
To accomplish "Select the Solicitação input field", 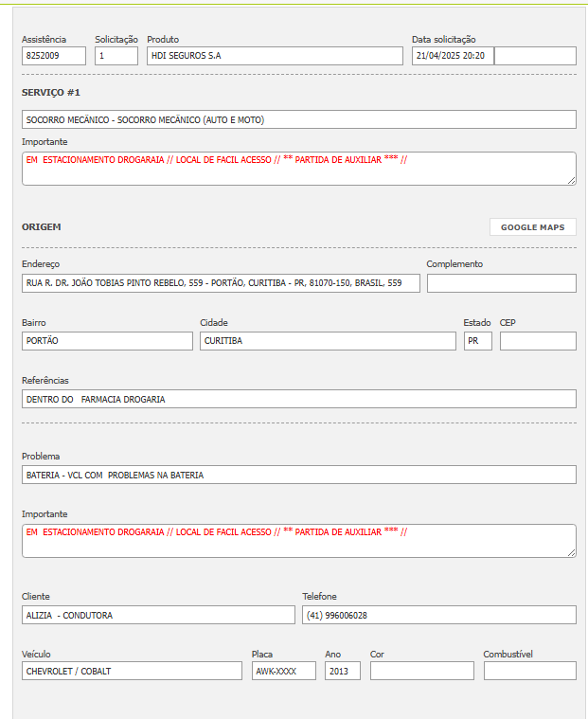I will (116, 56).
